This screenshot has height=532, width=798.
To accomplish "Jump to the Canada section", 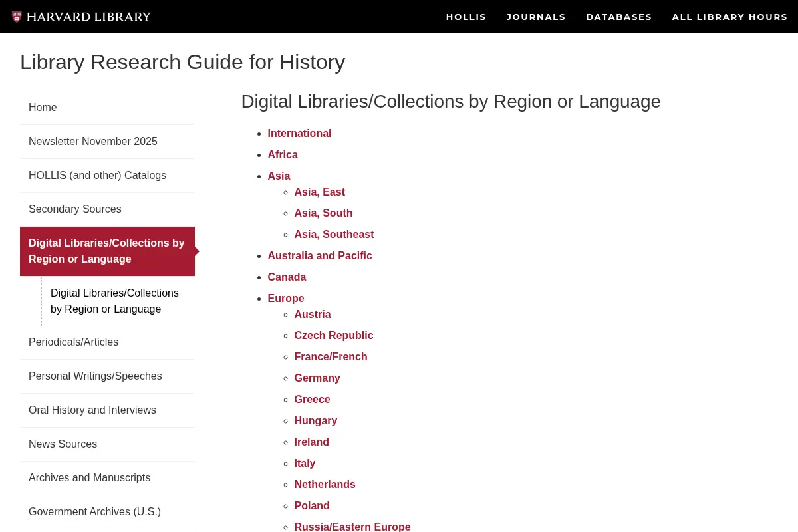I will click(x=287, y=277).
